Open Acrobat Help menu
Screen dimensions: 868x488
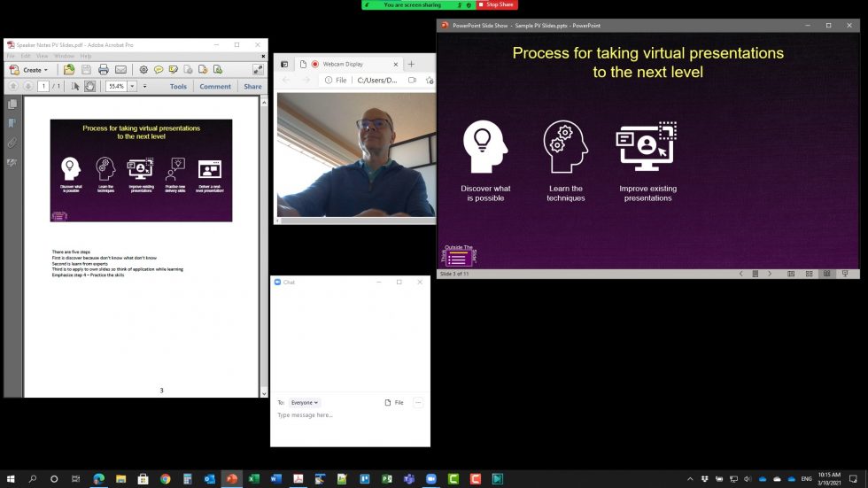coord(85,56)
